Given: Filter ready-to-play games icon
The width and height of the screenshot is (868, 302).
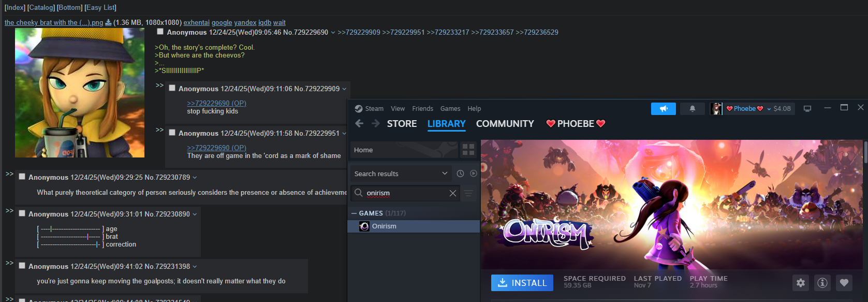Looking at the screenshot, I should pyautogui.click(x=473, y=174).
